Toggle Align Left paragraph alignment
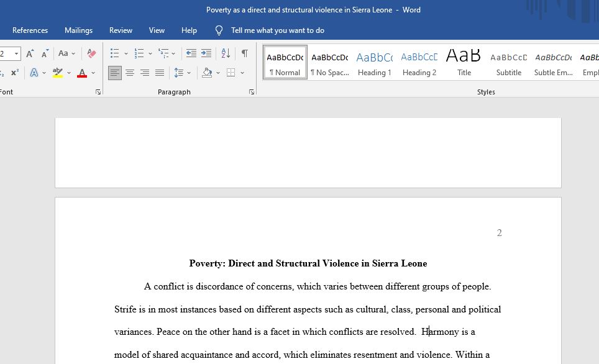 pos(115,73)
